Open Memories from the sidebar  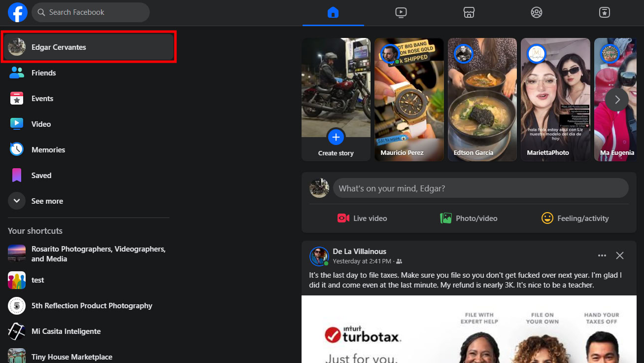coord(89,150)
